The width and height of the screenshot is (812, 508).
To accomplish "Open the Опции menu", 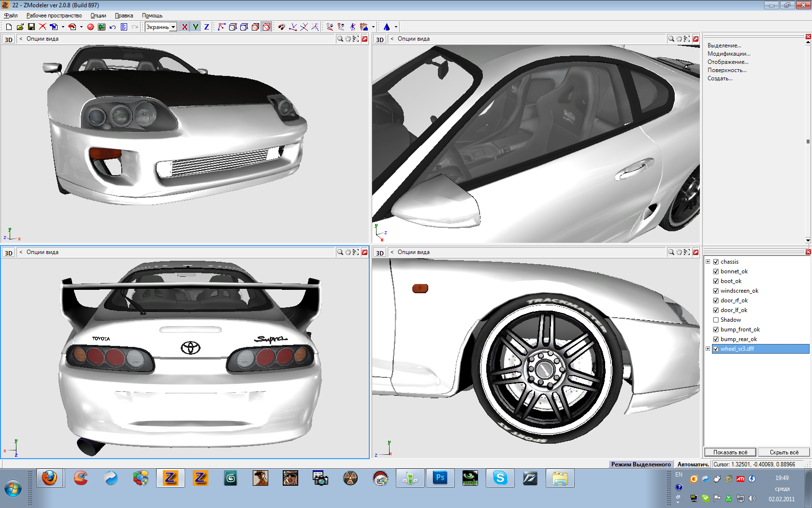I will (x=98, y=15).
